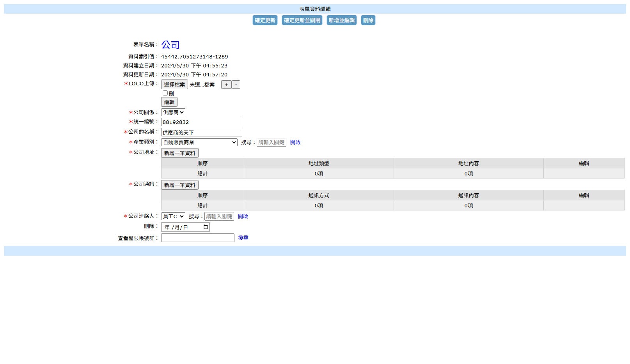The height and width of the screenshot is (364, 630).
Task: Click the 確定更新 button
Action: 265,20
